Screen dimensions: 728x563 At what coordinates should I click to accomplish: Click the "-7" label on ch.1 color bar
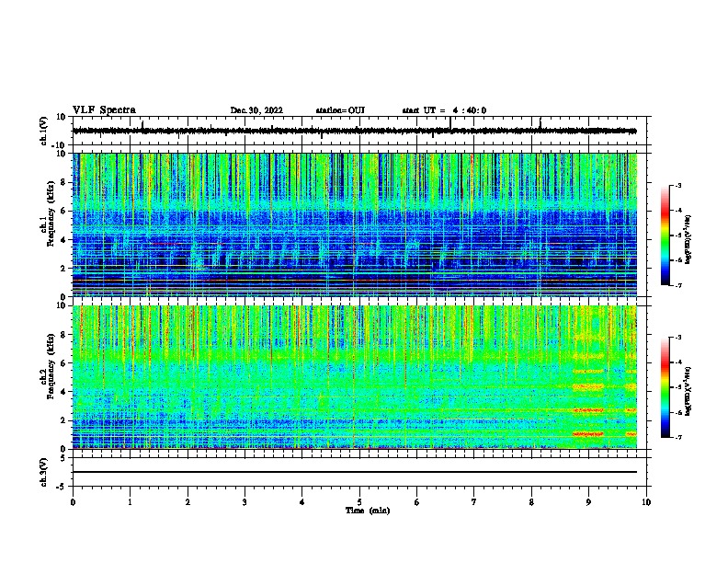678,285
